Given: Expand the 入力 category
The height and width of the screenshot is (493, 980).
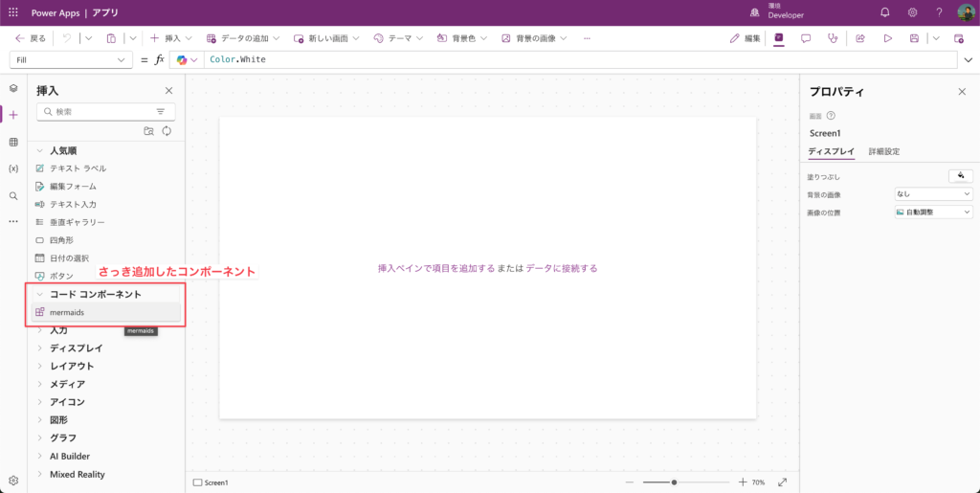Looking at the screenshot, I should coord(58,330).
